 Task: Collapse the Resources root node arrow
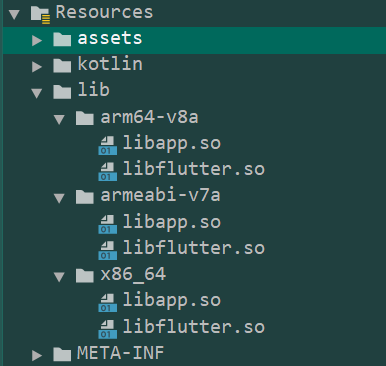pyautogui.click(x=14, y=14)
